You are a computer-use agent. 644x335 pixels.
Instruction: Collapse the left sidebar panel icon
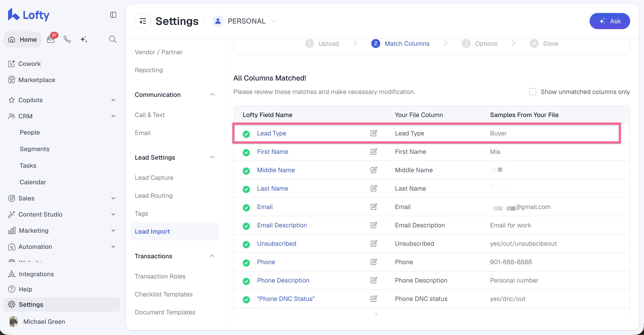(x=113, y=15)
